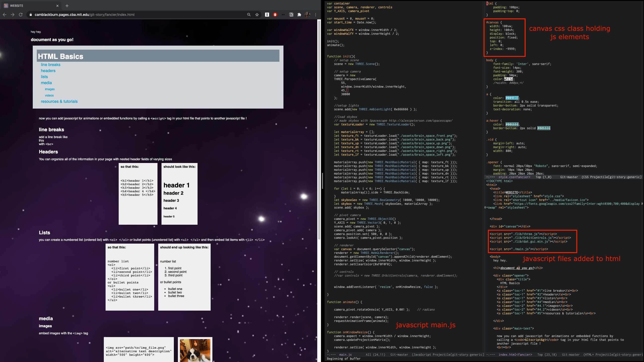Screen dimensions: 644x362
Task: Follow the 'line breaks' navigation link
Action: [x=50, y=64]
